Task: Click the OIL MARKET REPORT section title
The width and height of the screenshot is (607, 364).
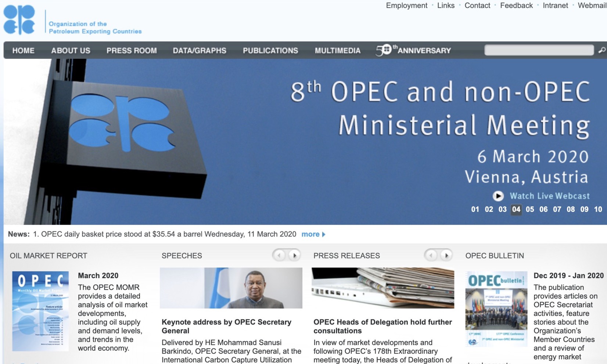Action: pyautogui.click(x=49, y=256)
